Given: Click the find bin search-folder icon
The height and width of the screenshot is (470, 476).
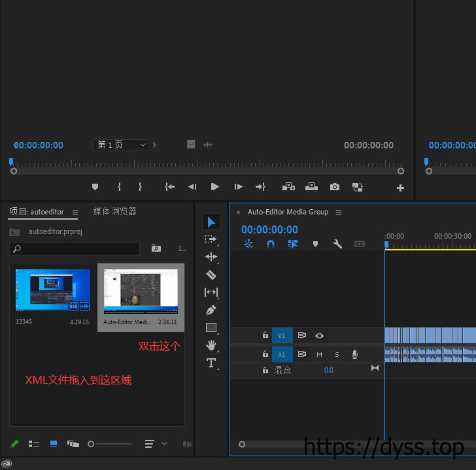Looking at the screenshot, I should (156, 248).
